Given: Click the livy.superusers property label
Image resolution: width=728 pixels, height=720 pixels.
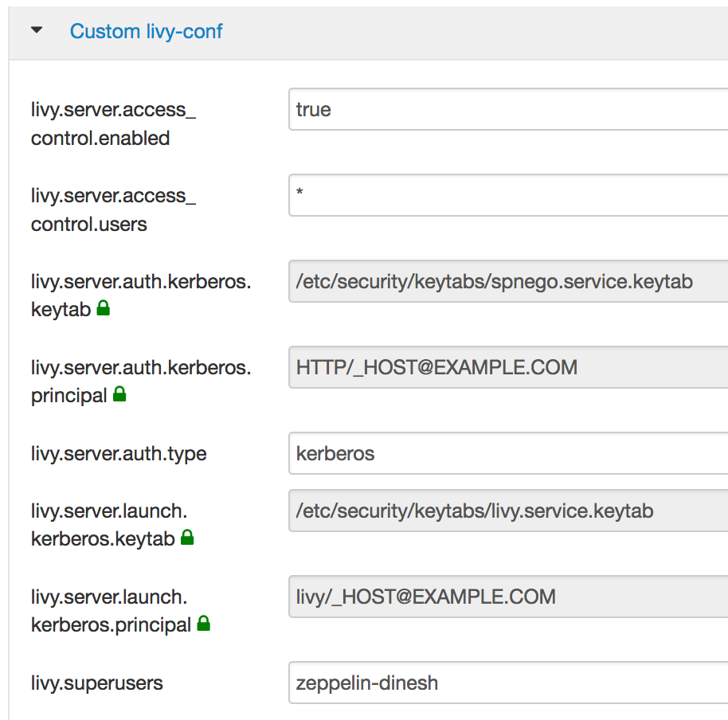Looking at the screenshot, I should [x=96, y=683].
